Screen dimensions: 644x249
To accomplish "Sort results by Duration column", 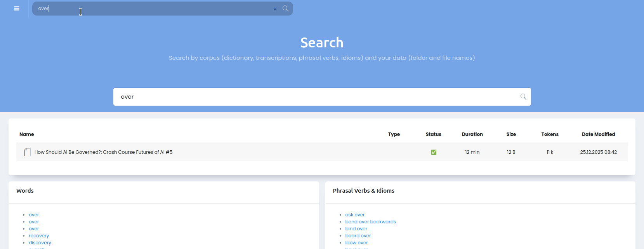I will click(x=472, y=134).
